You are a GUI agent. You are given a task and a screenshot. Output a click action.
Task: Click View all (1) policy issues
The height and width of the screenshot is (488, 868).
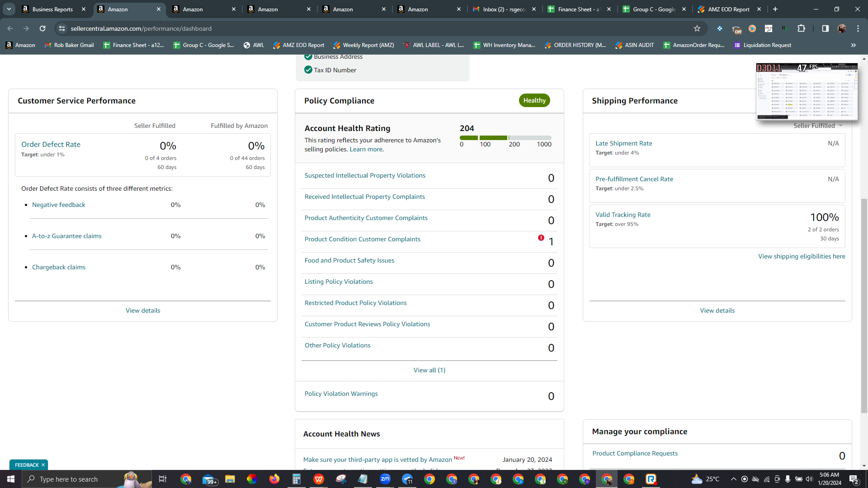point(429,371)
